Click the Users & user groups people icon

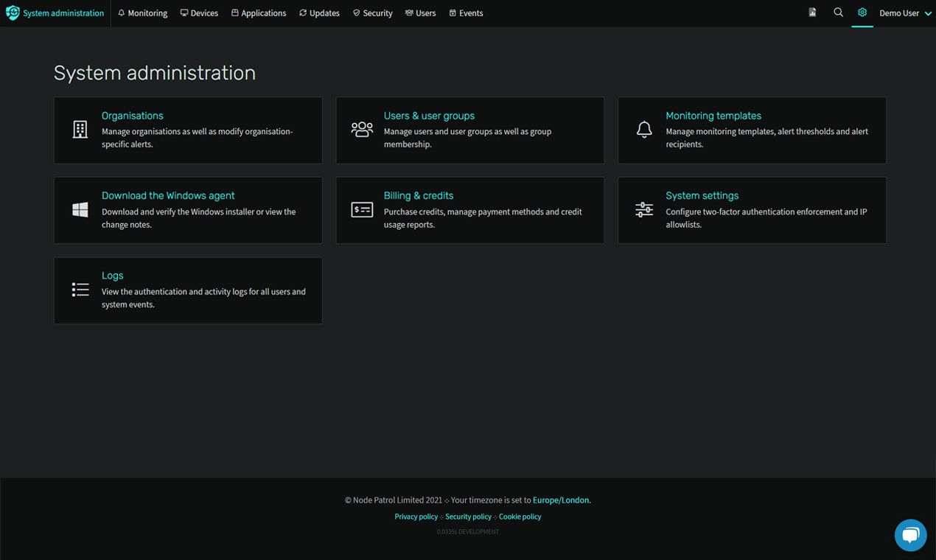362,129
